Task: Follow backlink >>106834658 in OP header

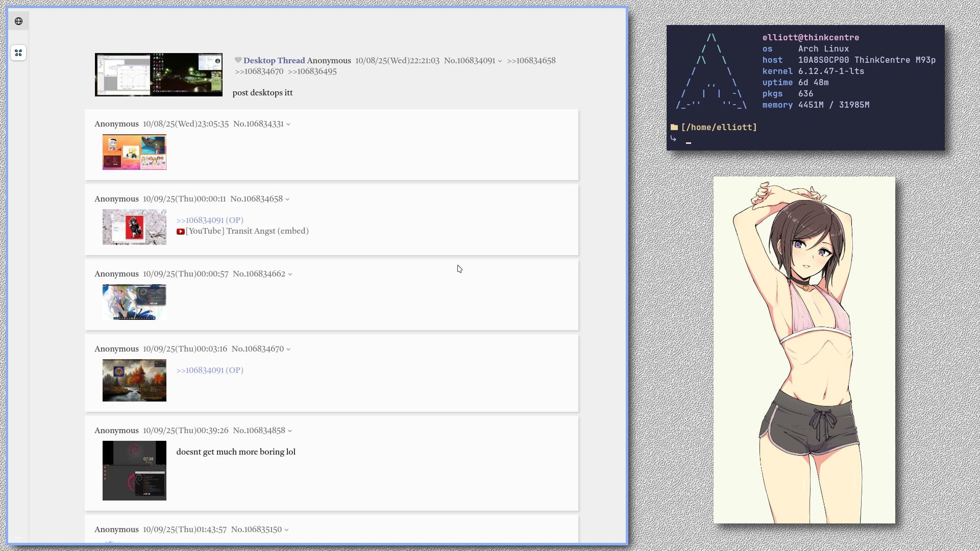Action: (x=531, y=60)
